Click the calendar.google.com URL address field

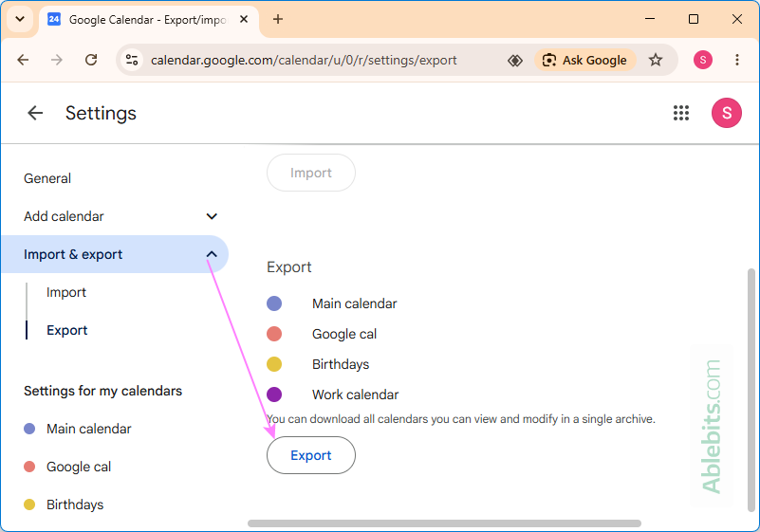click(x=304, y=60)
